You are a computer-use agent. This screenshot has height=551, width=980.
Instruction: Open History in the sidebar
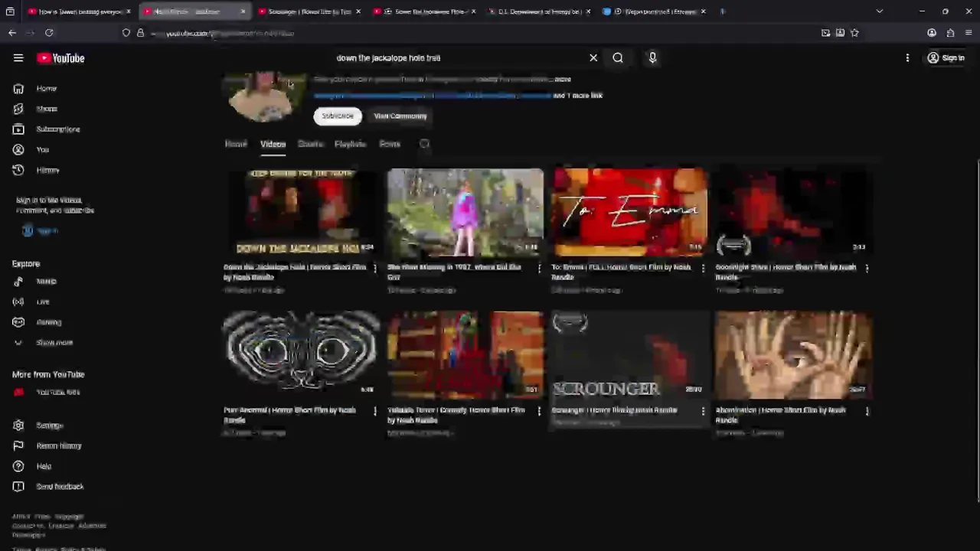(x=46, y=170)
